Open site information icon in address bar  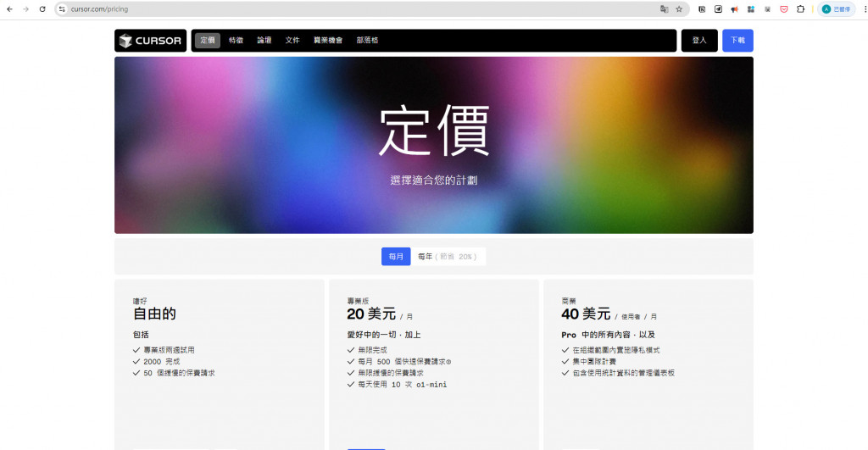click(x=62, y=8)
